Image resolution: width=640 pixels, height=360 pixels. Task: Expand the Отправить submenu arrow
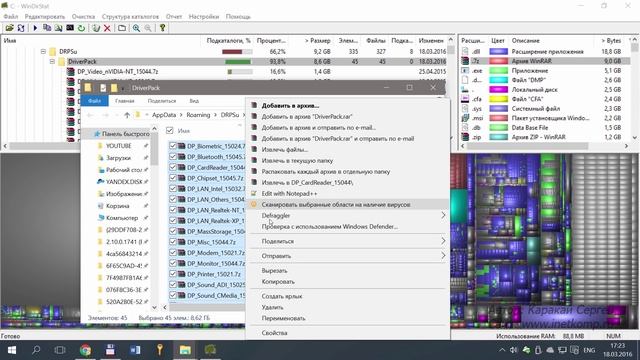443,256
